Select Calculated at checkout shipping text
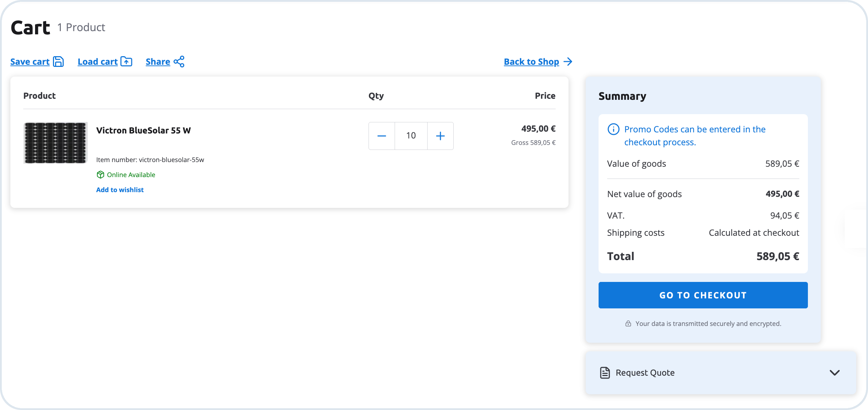 [754, 233]
